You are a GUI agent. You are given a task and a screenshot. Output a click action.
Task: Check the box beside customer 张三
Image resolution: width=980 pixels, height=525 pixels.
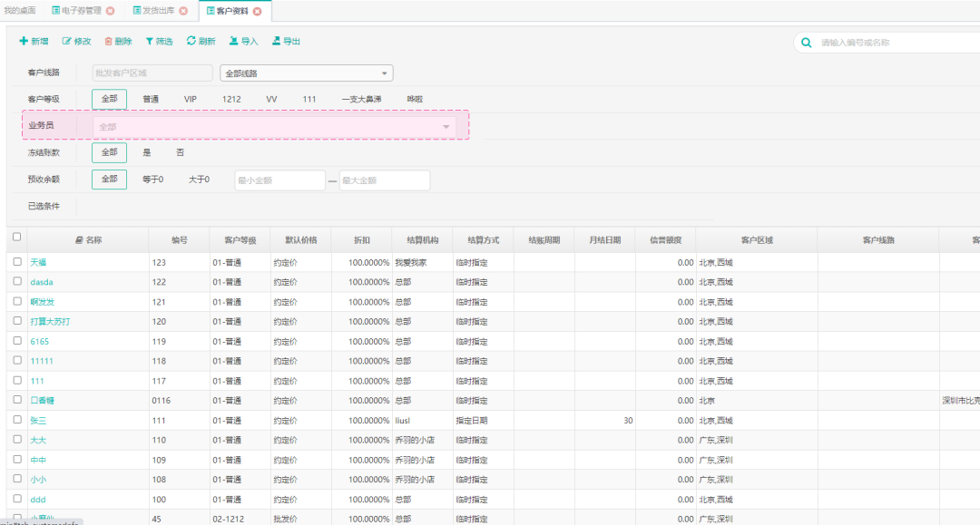pos(17,421)
